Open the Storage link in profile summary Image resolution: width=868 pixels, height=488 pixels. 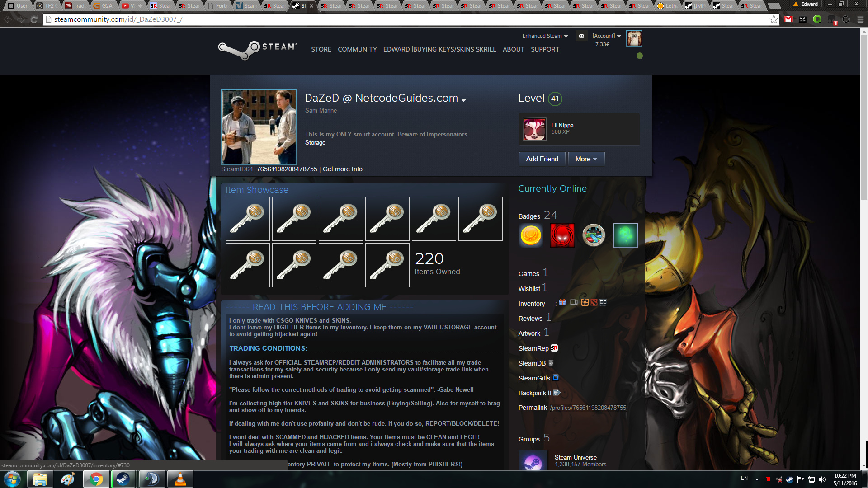click(x=315, y=143)
